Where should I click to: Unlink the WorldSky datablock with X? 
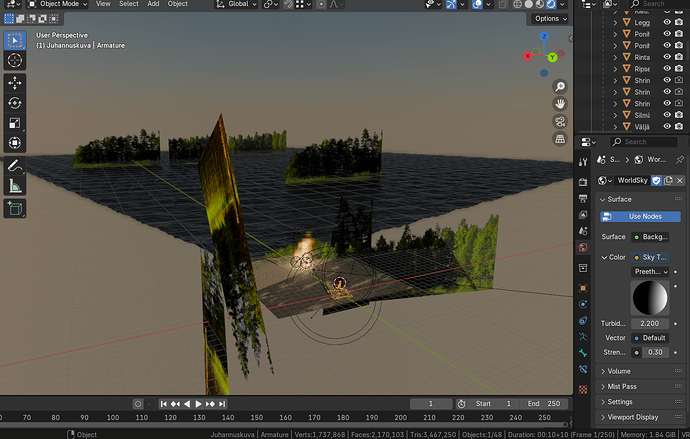pos(680,180)
